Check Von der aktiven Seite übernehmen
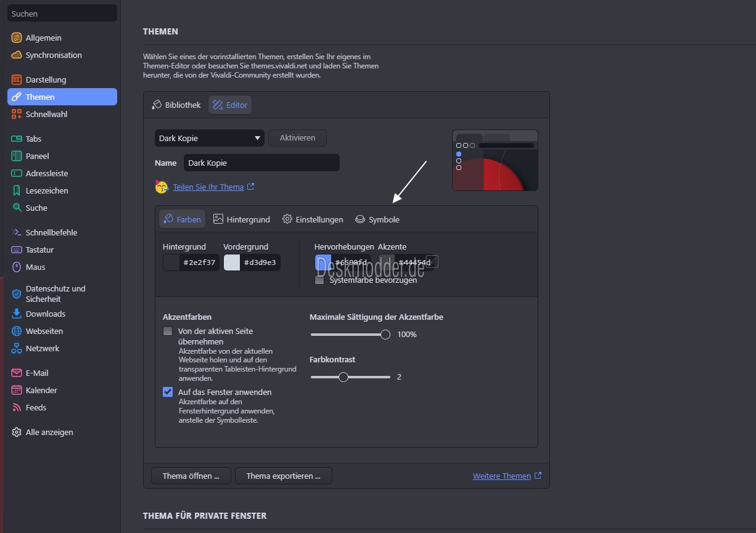 [x=167, y=331]
